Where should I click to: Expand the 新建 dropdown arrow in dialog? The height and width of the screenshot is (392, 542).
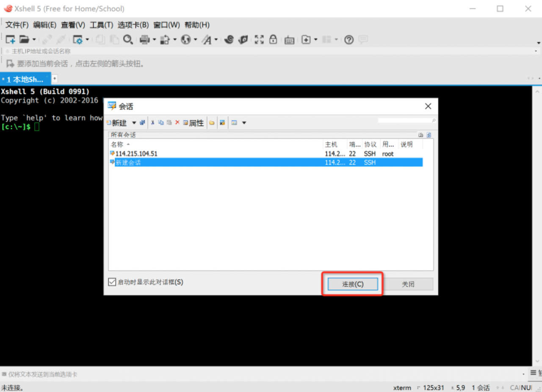point(134,123)
